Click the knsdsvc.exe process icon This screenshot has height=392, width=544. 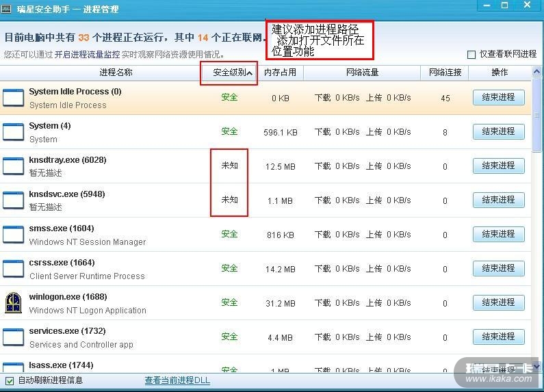coord(14,200)
